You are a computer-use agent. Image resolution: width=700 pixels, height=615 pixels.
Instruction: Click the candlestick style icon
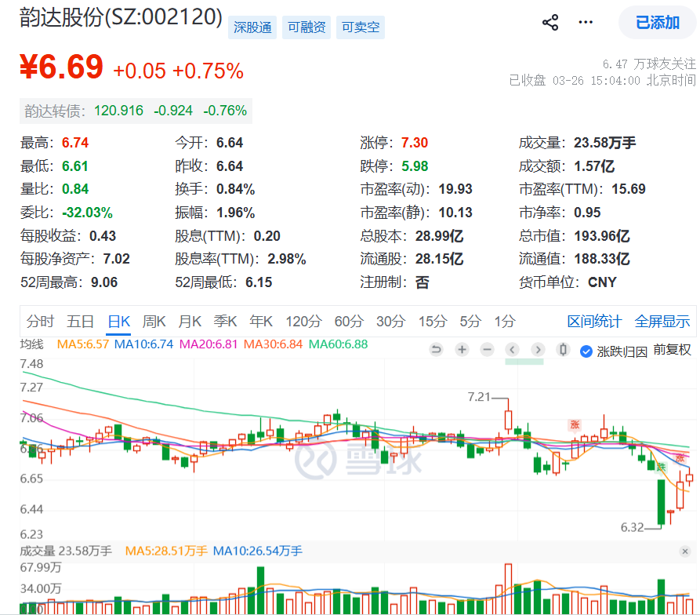point(564,350)
